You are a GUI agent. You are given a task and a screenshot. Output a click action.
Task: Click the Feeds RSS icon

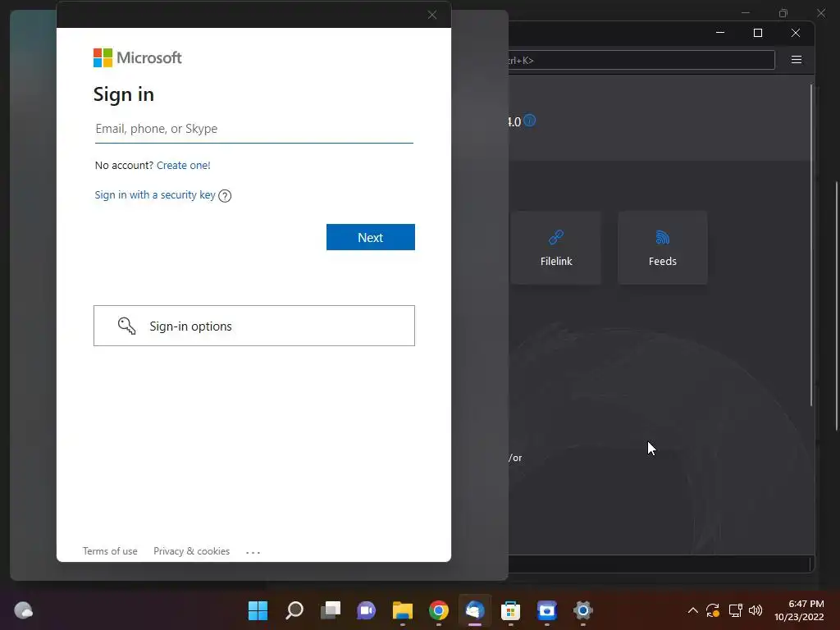coord(663,237)
